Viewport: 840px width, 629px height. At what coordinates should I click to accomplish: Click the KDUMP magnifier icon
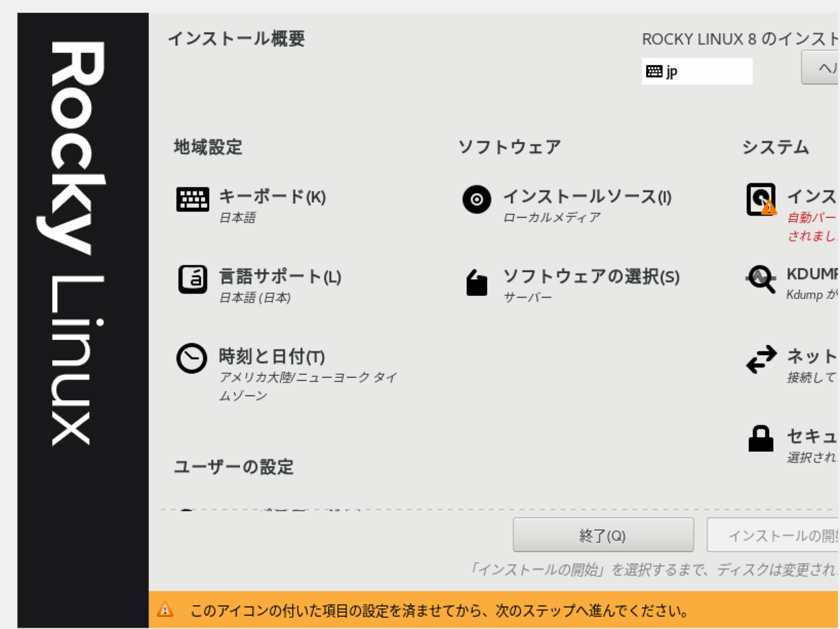(x=761, y=279)
